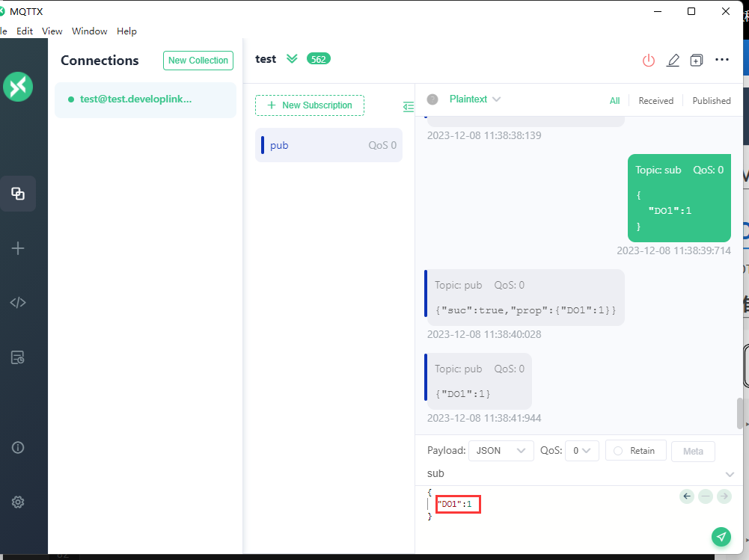Send message with green paper plane button
The height and width of the screenshot is (560, 749).
[721, 537]
